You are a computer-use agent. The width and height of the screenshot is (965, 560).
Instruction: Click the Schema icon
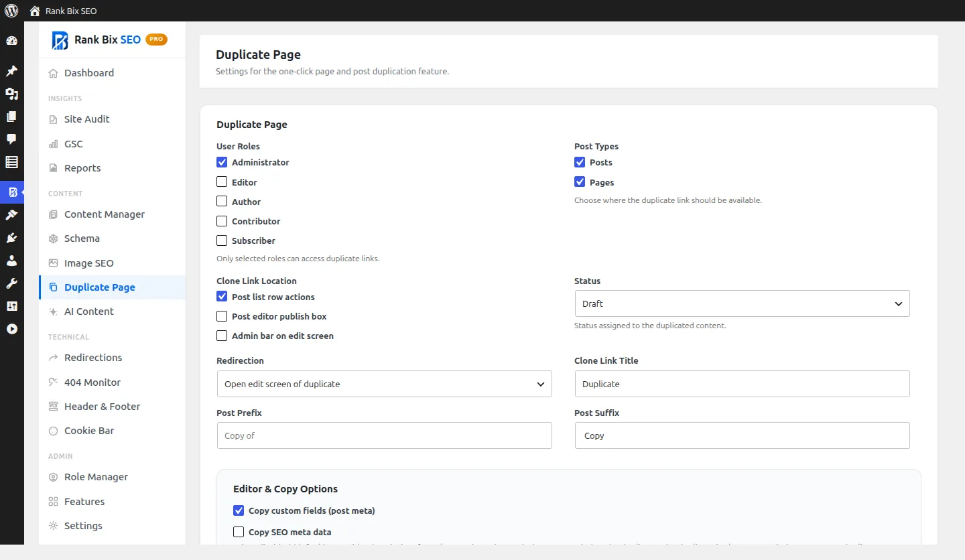[53, 238]
